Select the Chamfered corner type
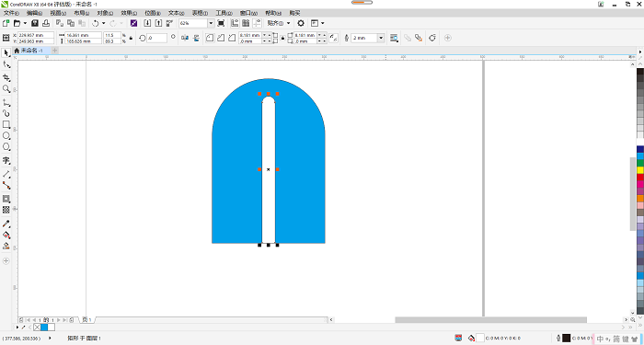The image size is (644, 345). (x=232, y=38)
